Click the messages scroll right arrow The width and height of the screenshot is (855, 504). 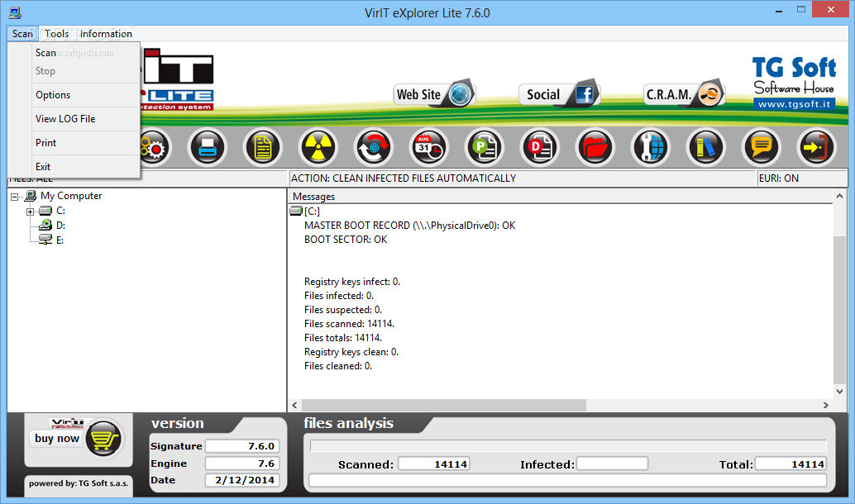[826, 406]
